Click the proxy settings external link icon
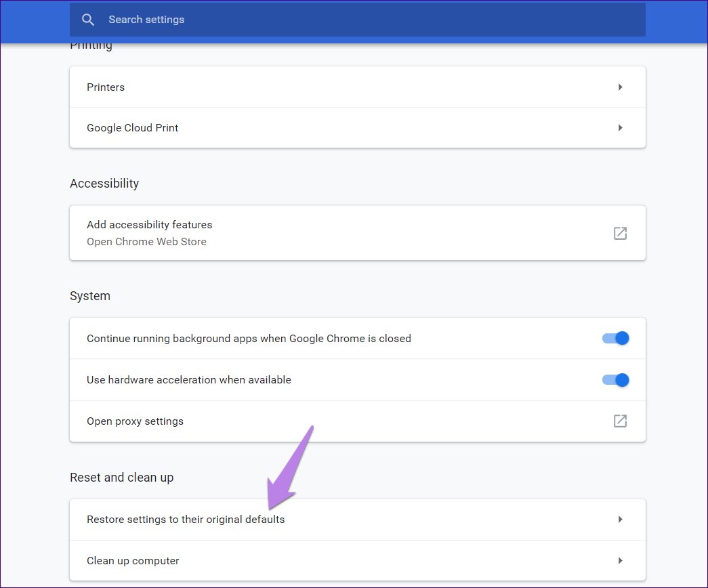This screenshot has width=708, height=588. pyautogui.click(x=620, y=421)
